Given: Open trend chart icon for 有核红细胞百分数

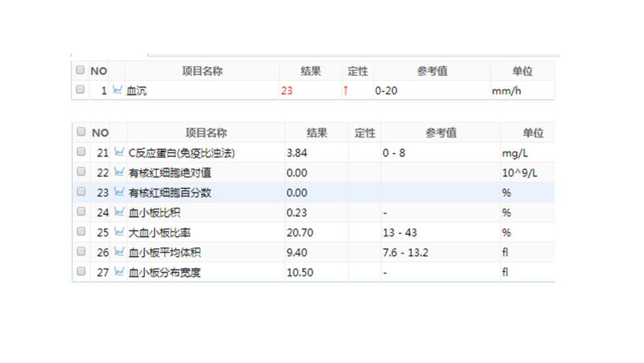Looking at the screenshot, I should tap(119, 192).
